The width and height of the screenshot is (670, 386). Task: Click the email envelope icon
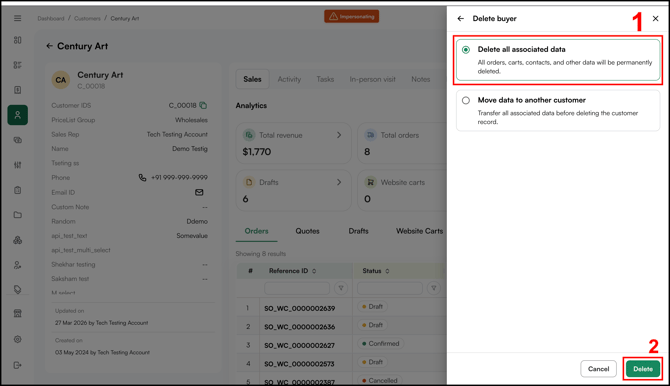[x=199, y=192]
